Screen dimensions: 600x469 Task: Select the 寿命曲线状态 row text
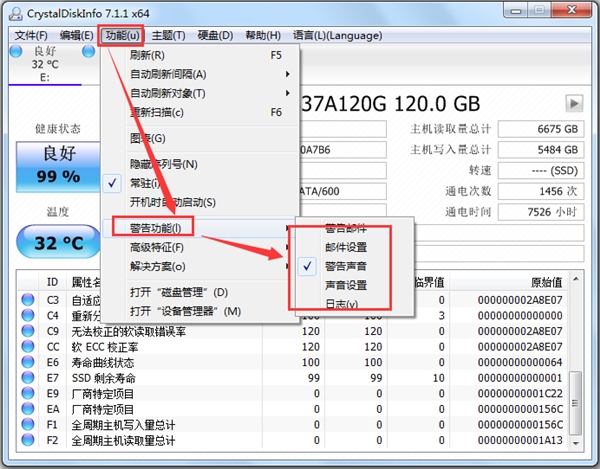(x=103, y=363)
